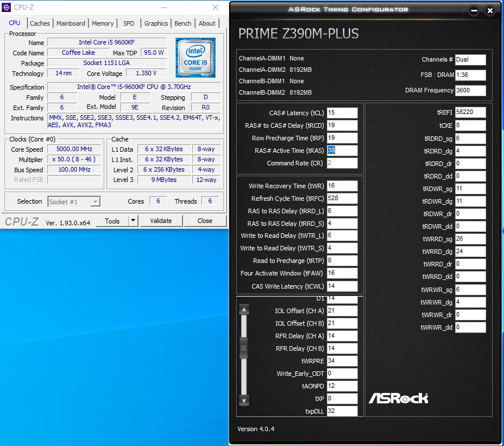Click the tREFI value field
The width and height of the screenshot is (504, 446).
coord(470,112)
